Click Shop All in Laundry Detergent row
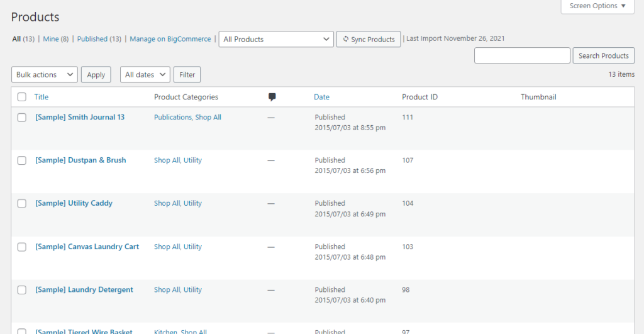Image resolution: width=644 pixels, height=334 pixels. click(167, 289)
